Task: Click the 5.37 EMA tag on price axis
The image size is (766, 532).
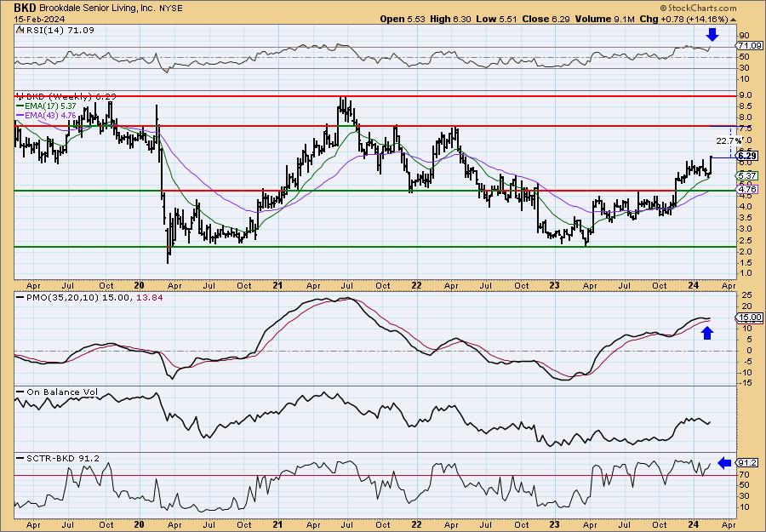Action: tap(748, 175)
